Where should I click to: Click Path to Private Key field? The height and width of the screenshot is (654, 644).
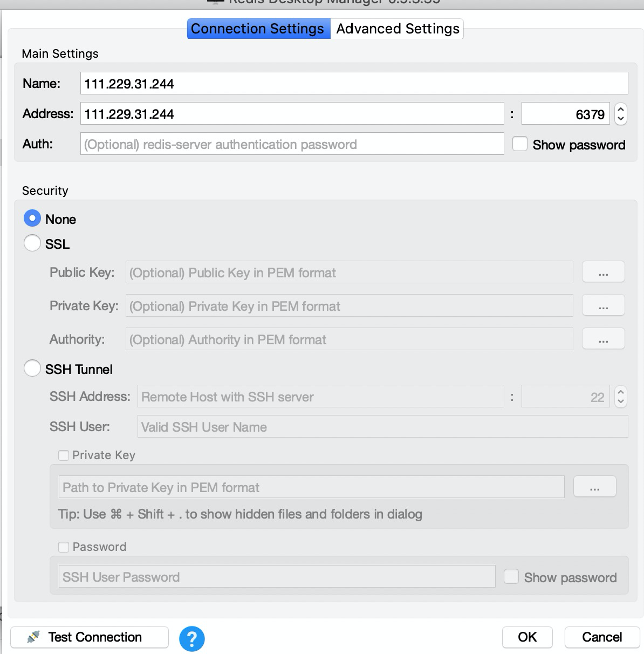coord(311,487)
